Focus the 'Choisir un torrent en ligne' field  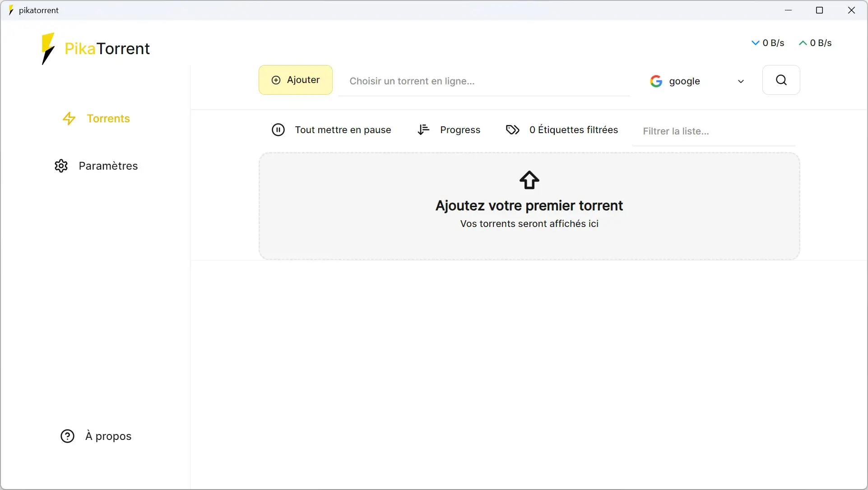tap(484, 81)
